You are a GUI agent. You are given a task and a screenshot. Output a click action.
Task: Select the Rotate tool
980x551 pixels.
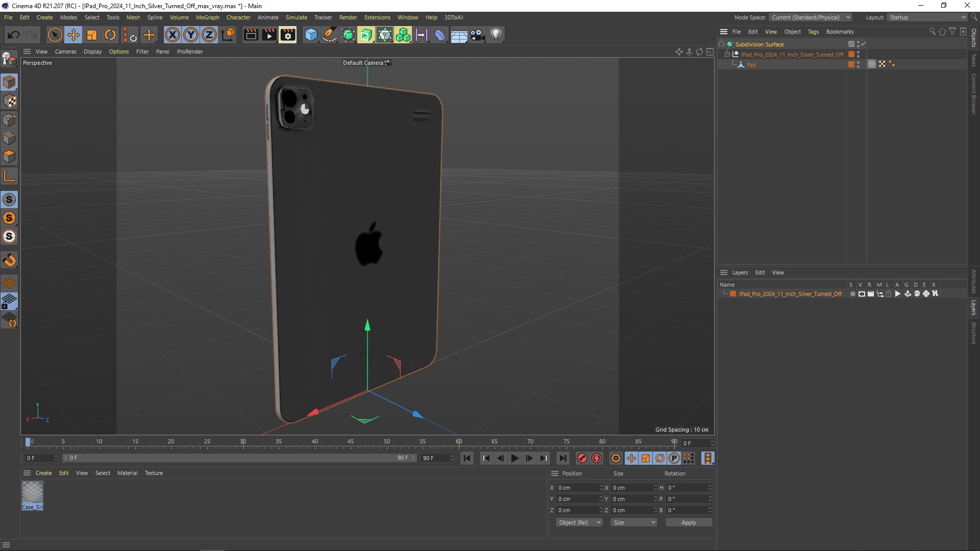point(110,35)
